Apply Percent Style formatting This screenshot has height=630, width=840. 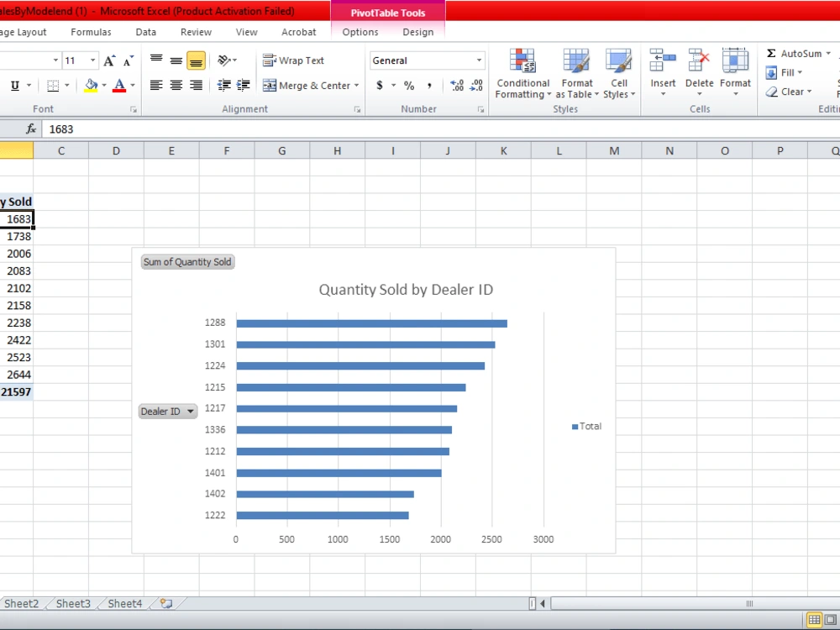[407, 86]
